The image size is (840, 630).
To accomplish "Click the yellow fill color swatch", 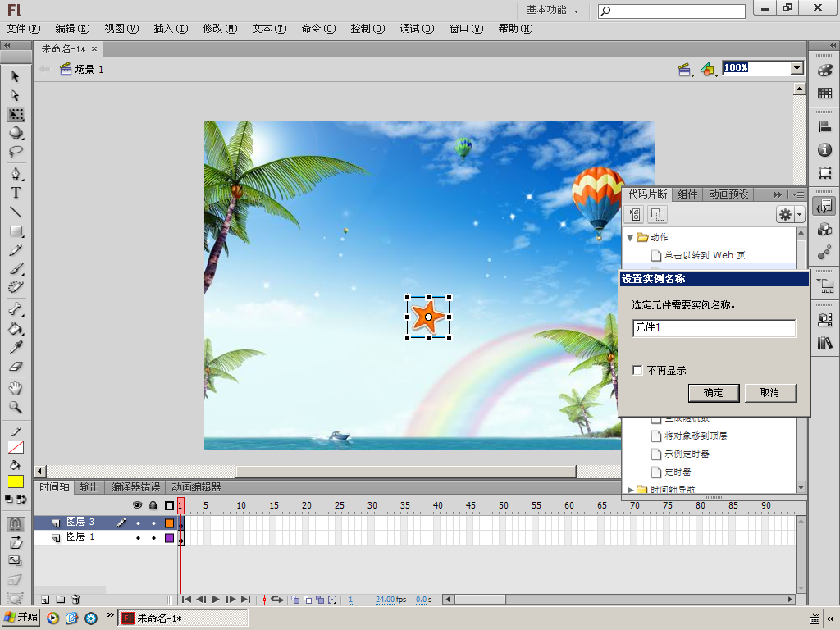I will point(16,482).
